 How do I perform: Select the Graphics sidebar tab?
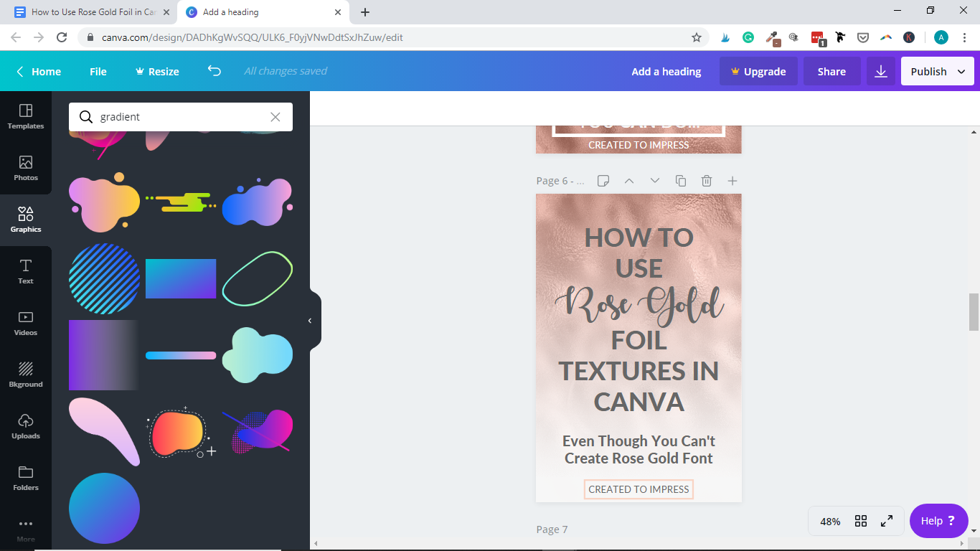tap(26, 220)
